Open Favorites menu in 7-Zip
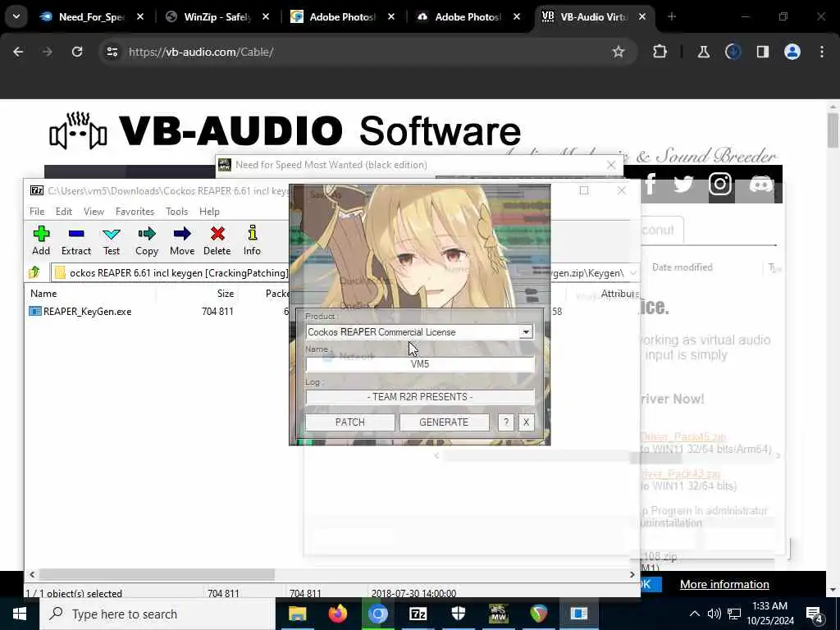The width and height of the screenshot is (840, 630). (135, 212)
